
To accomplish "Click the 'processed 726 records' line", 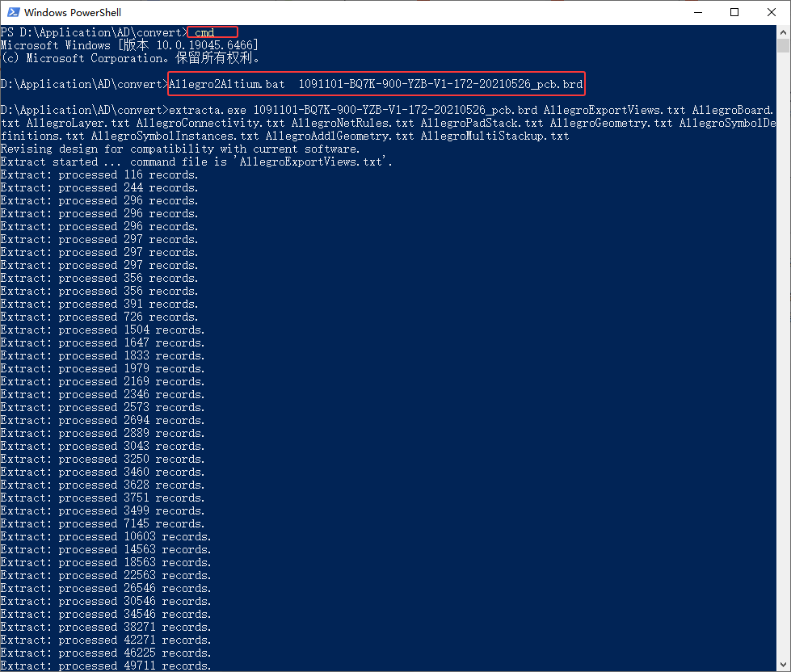I will pyautogui.click(x=99, y=317).
